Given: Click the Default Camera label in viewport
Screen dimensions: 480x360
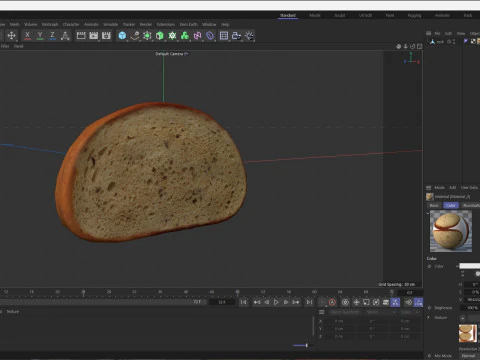Looking at the screenshot, I should point(170,54).
